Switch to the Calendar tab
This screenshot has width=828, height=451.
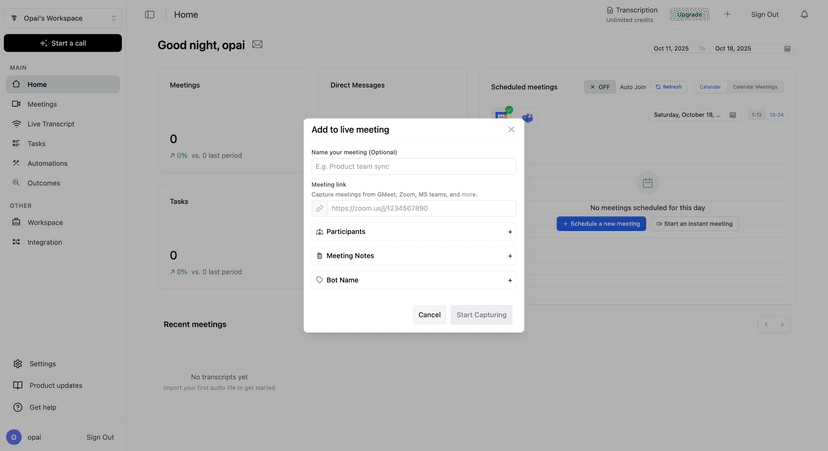pos(710,87)
